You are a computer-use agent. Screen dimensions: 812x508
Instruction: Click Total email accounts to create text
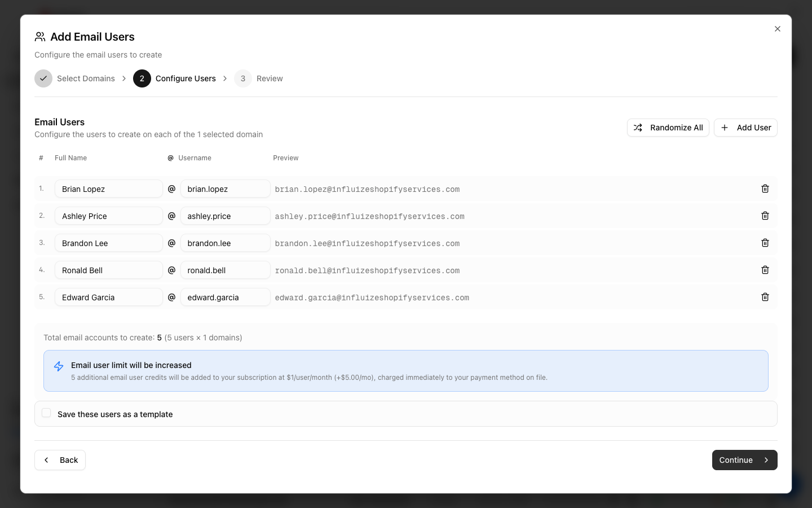coord(143,338)
